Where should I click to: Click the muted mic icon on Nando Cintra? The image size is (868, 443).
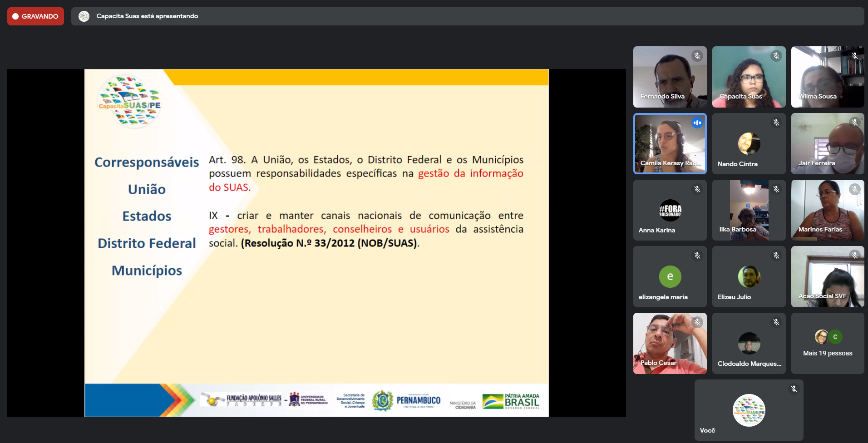776,123
